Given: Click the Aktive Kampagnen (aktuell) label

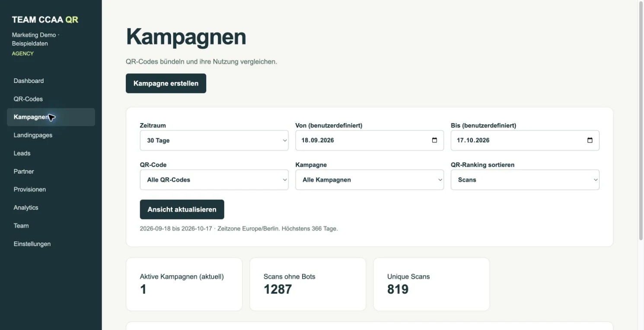Looking at the screenshot, I should point(182,277).
